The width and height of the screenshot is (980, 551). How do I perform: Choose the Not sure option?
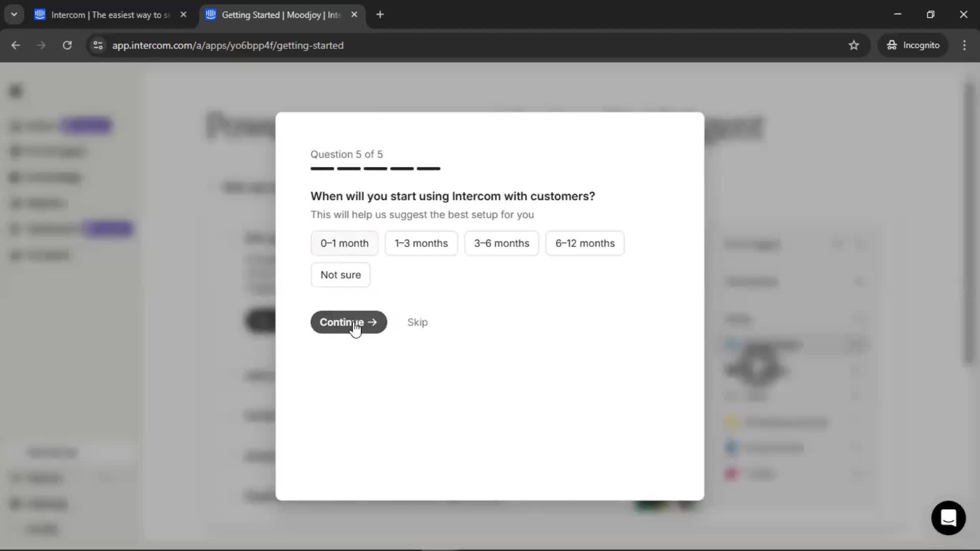pos(340,275)
